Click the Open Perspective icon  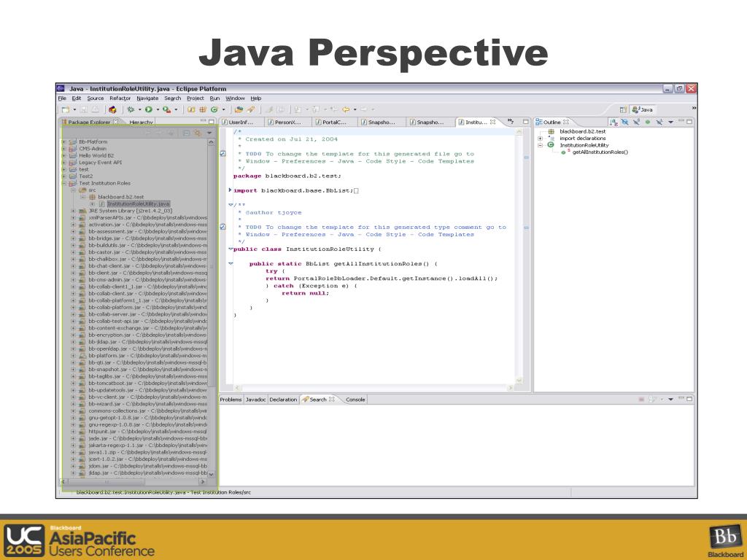[623, 109]
